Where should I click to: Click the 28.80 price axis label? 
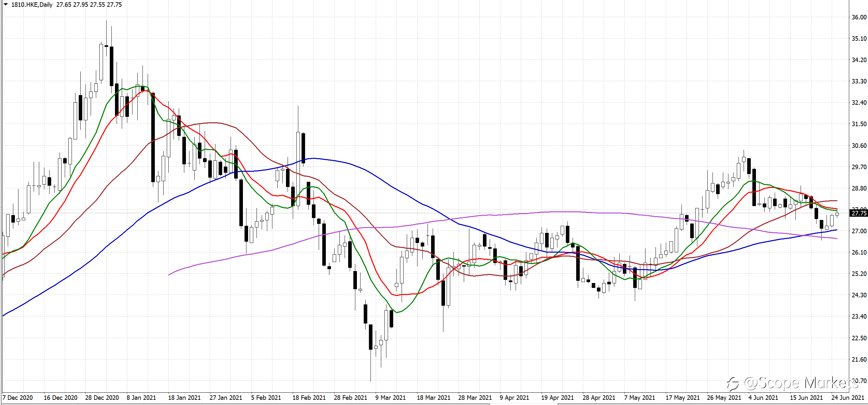859,189
